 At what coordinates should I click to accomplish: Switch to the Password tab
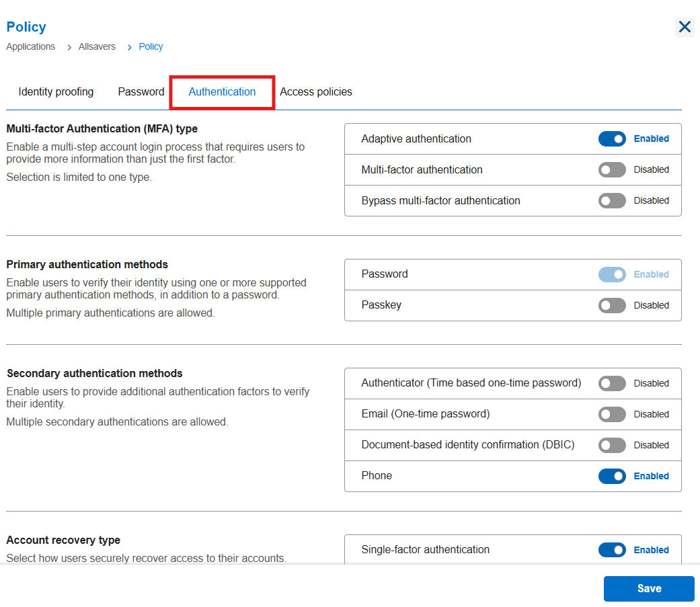click(x=141, y=92)
